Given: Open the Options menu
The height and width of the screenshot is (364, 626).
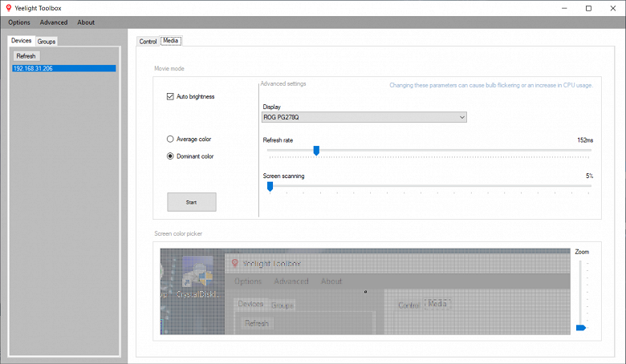Looking at the screenshot, I should [x=19, y=22].
